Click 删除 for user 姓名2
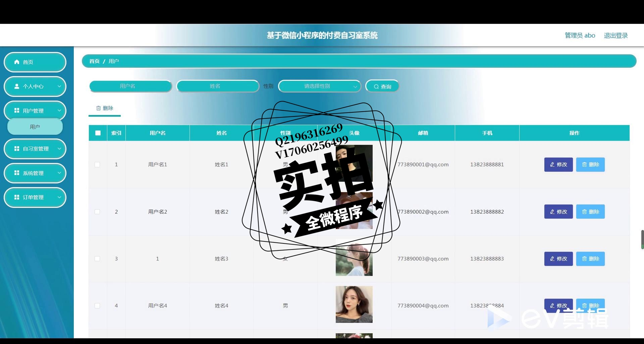644x344 pixels. click(590, 212)
